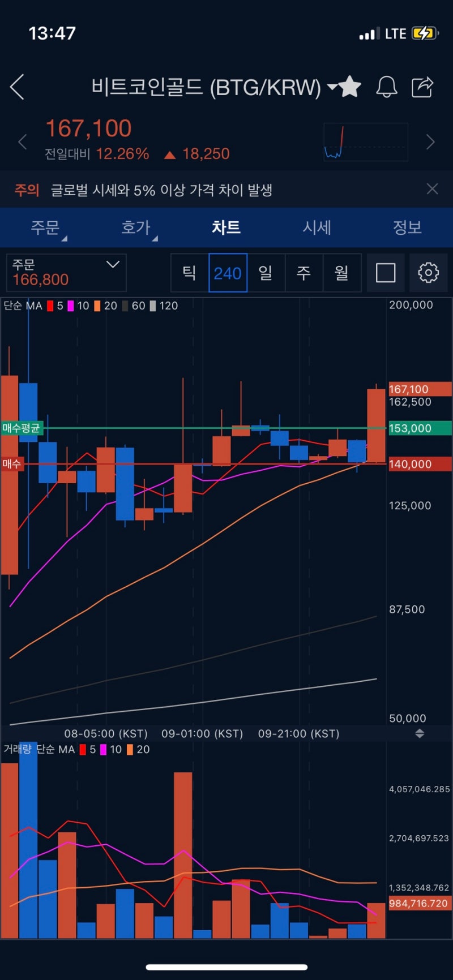This screenshot has height=980, width=453.
Task: Open price alert bell icon
Action: [x=387, y=87]
